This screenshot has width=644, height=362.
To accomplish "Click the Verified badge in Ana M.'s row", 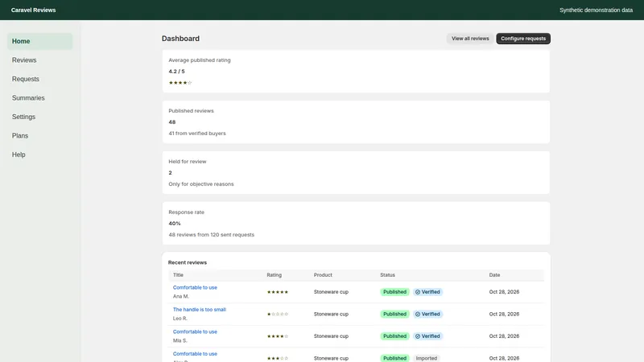I will (427, 292).
